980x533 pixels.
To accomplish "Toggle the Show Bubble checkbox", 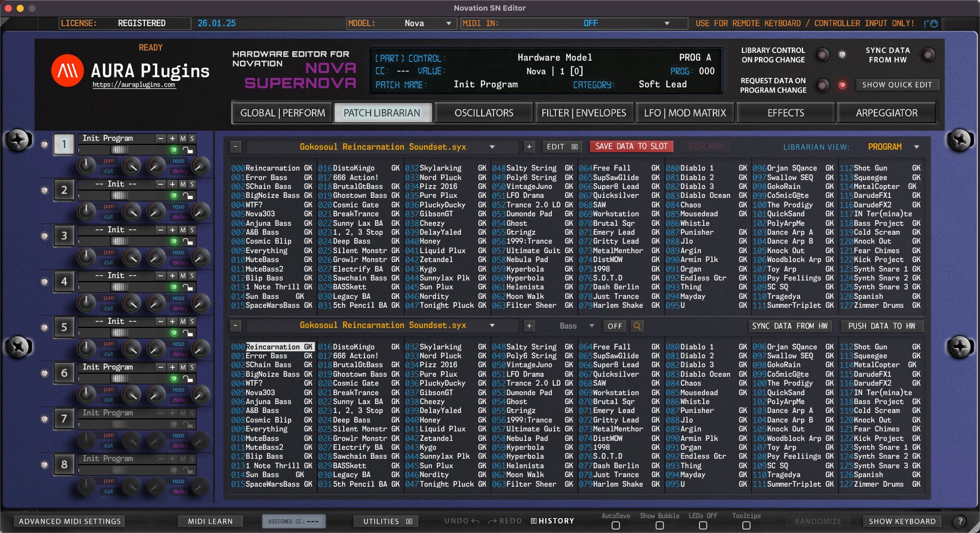I will click(x=659, y=525).
